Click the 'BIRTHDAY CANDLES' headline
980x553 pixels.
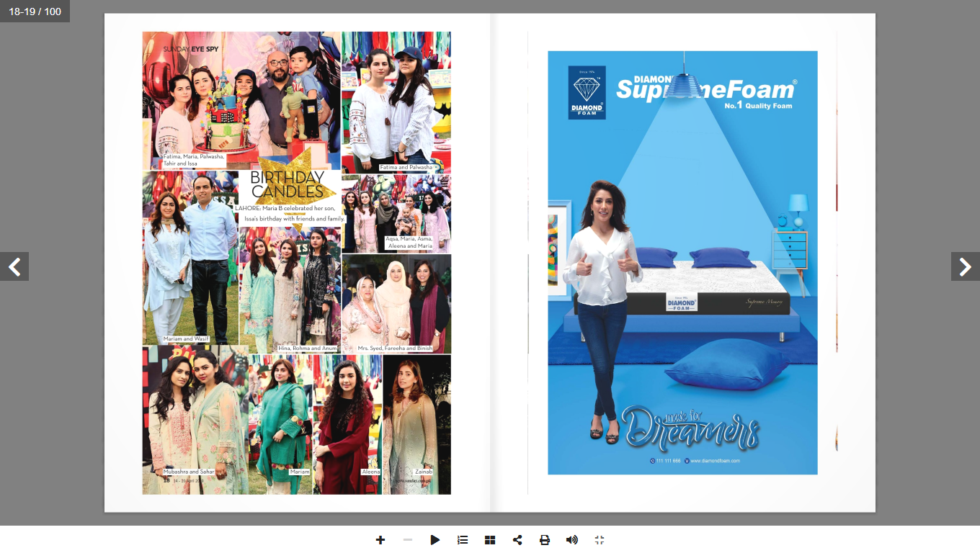click(x=288, y=184)
